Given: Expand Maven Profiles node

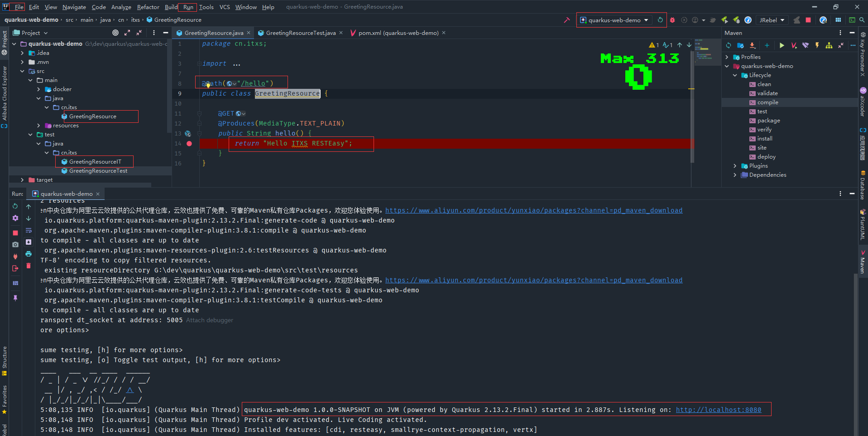Looking at the screenshot, I should pos(727,57).
